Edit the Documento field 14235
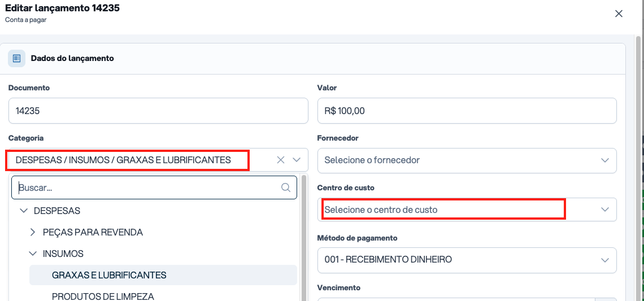Screen dimensions: 644x301 [x=158, y=111]
